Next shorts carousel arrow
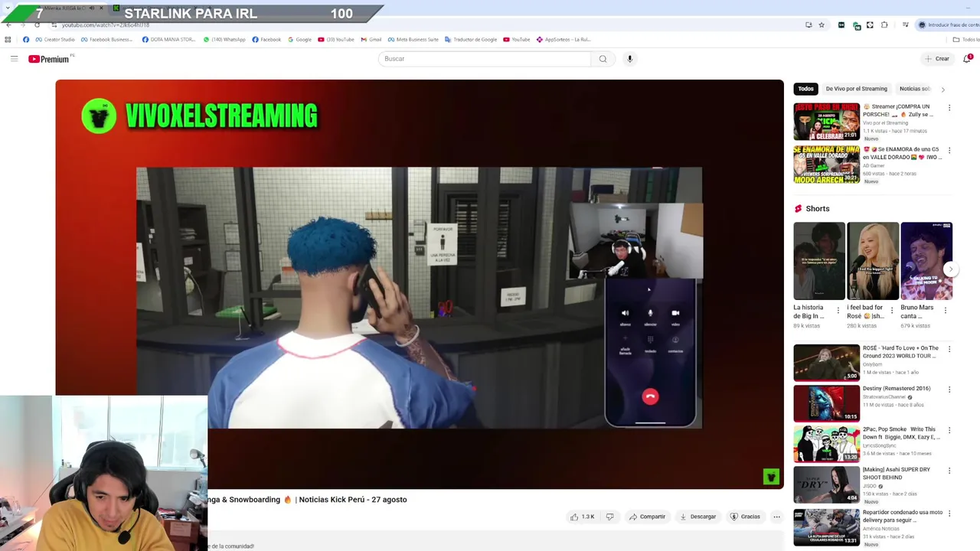This screenshot has height=551, width=980. (950, 269)
